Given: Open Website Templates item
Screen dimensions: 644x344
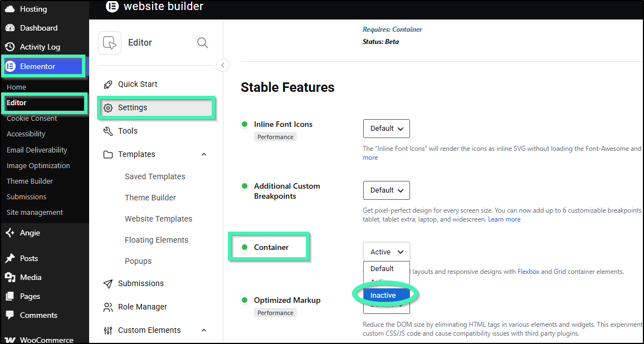Looking at the screenshot, I should [x=159, y=219].
